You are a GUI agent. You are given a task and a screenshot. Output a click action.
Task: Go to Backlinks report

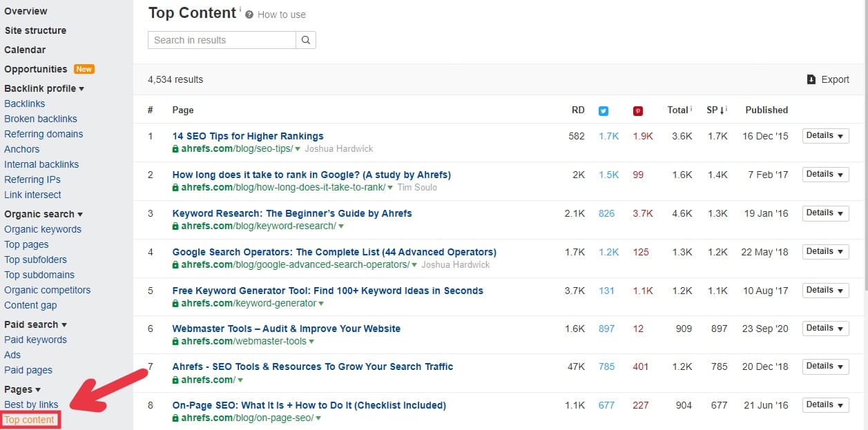(x=25, y=104)
